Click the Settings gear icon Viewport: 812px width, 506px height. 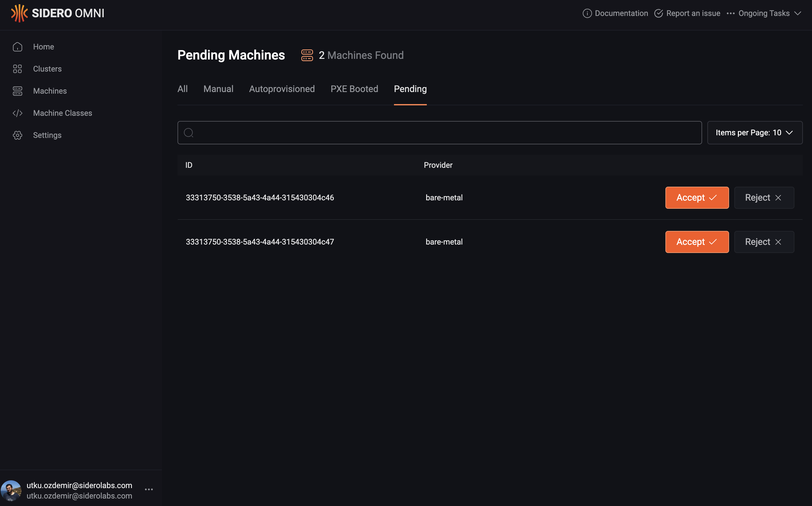[x=17, y=135]
